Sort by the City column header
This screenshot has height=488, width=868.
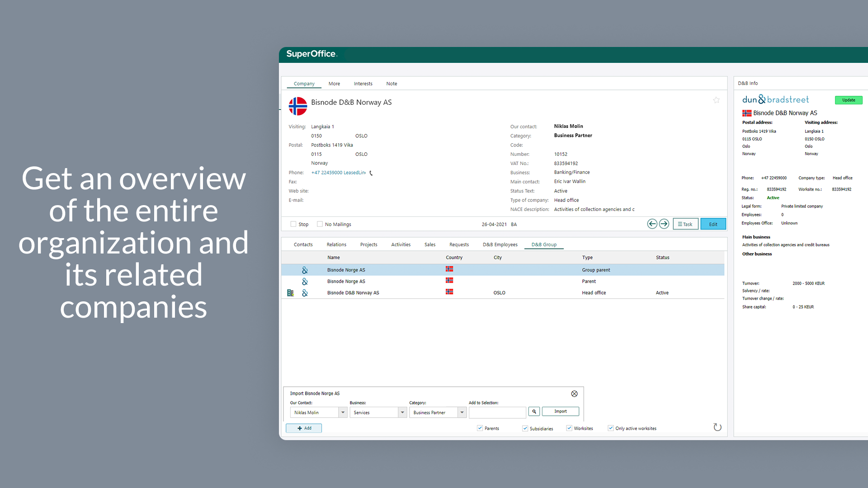[x=497, y=258]
